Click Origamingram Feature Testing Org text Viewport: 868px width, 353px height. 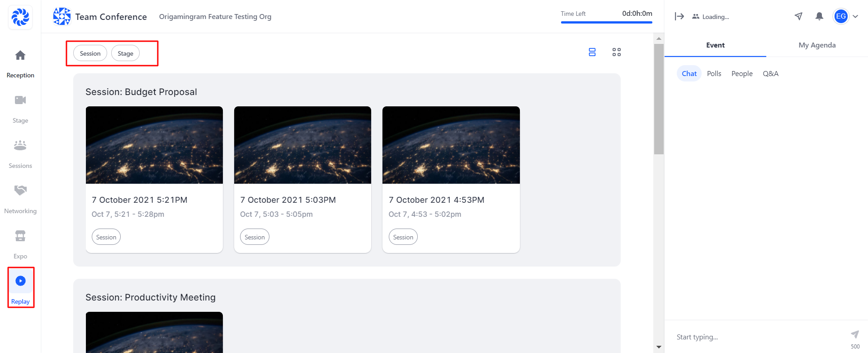pos(215,17)
